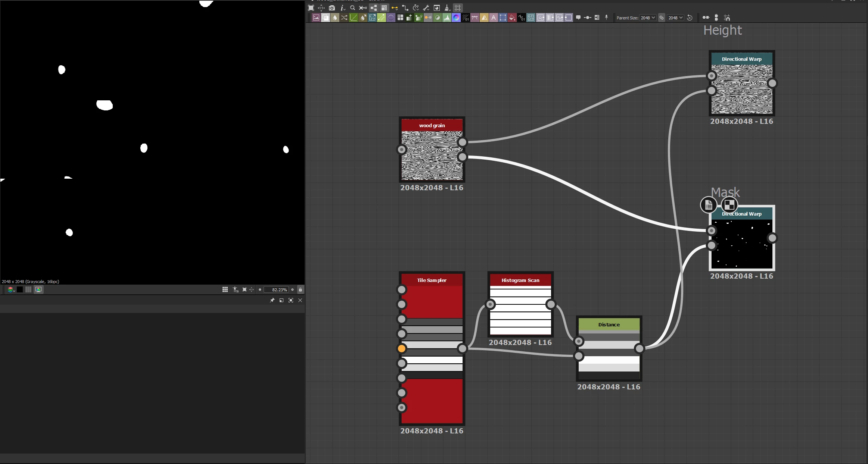
Task: Click the graph search magnifier icon
Action: [x=352, y=8]
